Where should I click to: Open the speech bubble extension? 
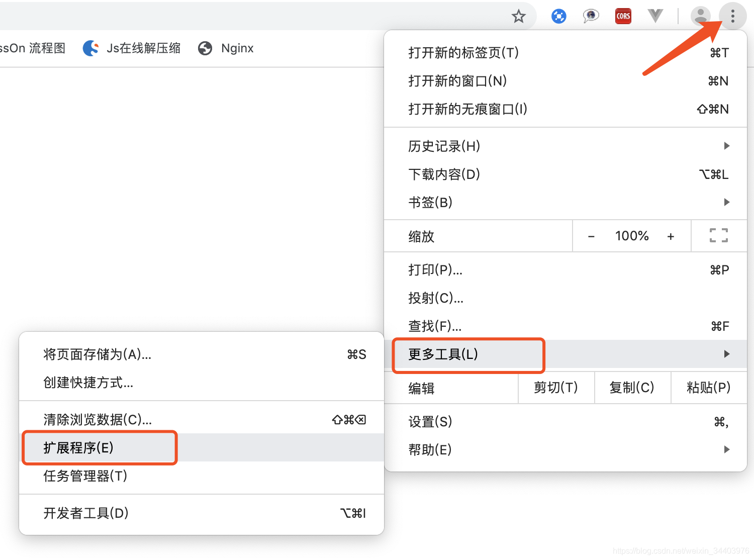pos(591,16)
